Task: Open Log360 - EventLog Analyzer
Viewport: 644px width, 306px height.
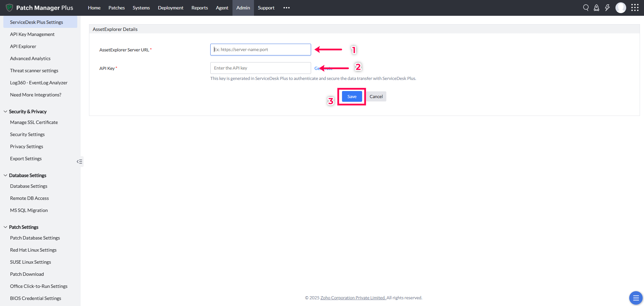Action: click(39, 83)
